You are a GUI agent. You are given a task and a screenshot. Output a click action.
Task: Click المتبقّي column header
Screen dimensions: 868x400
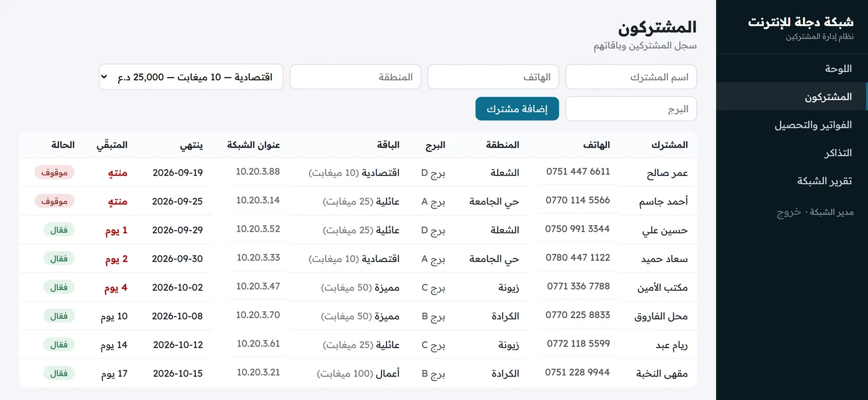coord(112,145)
